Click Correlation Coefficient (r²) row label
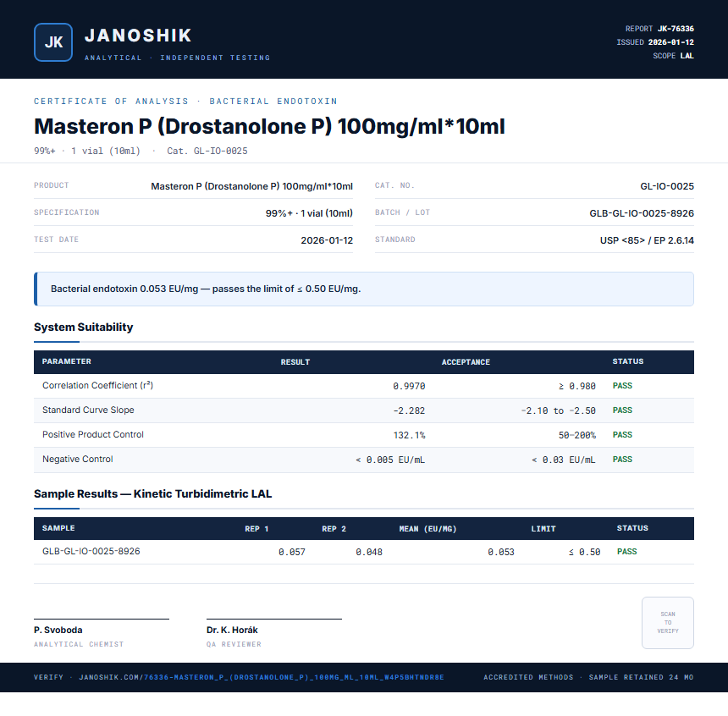The width and height of the screenshot is (728, 716). point(97,385)
